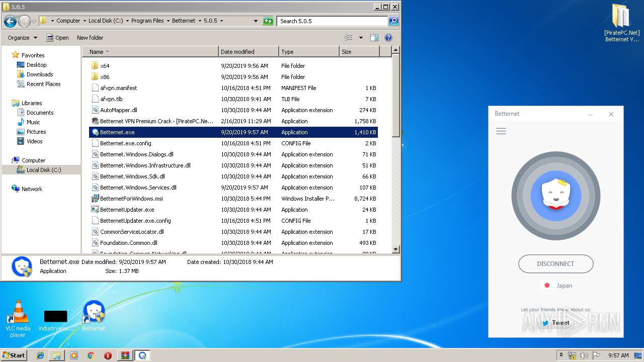Click Local Disk (C:) in address bar
Viewport: 644px width, 362px height.
[x=106, y=21]
